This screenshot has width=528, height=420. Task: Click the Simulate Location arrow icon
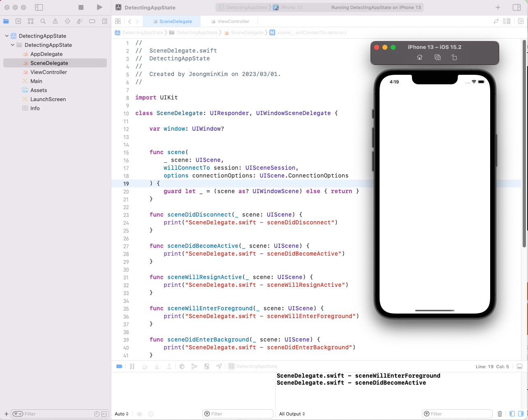(219, 366)
